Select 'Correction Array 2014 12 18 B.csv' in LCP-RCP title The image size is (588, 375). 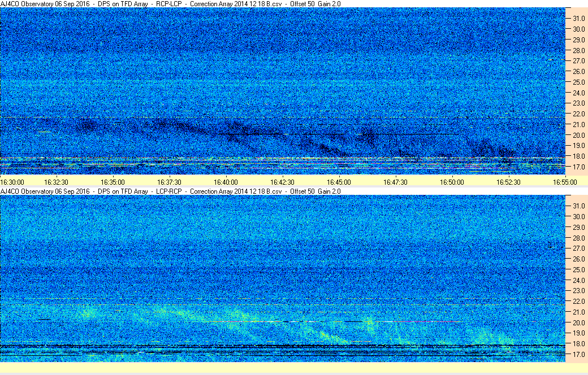point(236,191)
